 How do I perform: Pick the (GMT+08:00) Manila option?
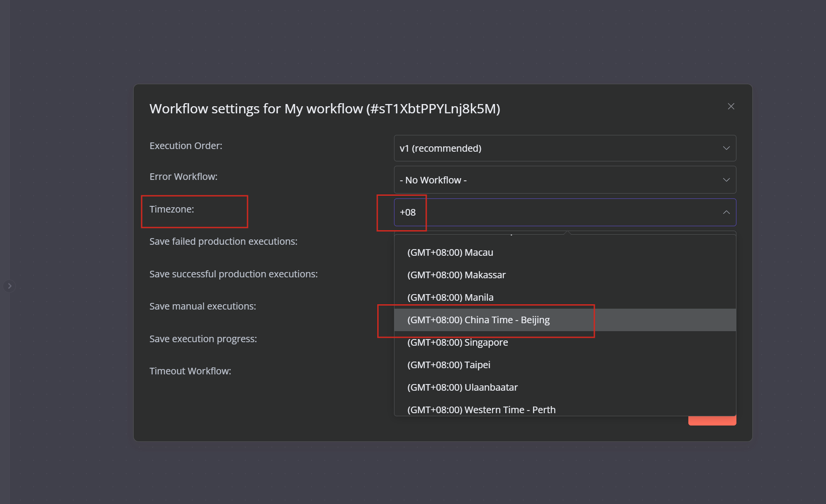click(x=450, y=298)
